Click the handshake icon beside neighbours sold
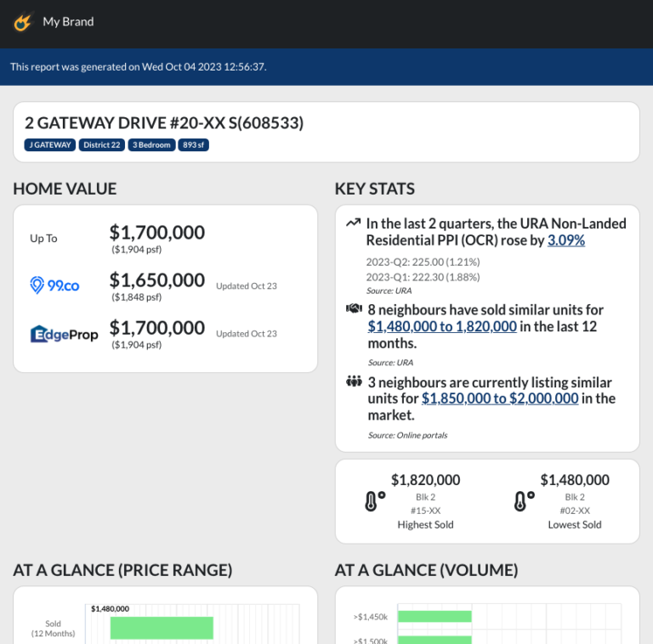This screenshot has height=644, width=653. (354, 309)
